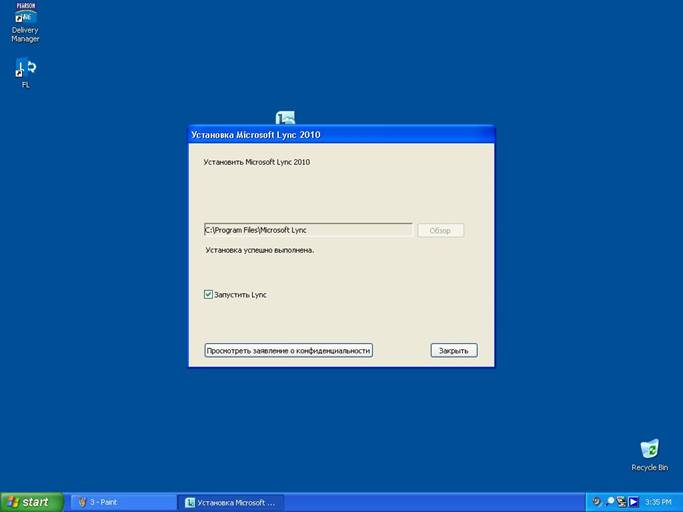Click the white play-arrow tray icon

633,502
